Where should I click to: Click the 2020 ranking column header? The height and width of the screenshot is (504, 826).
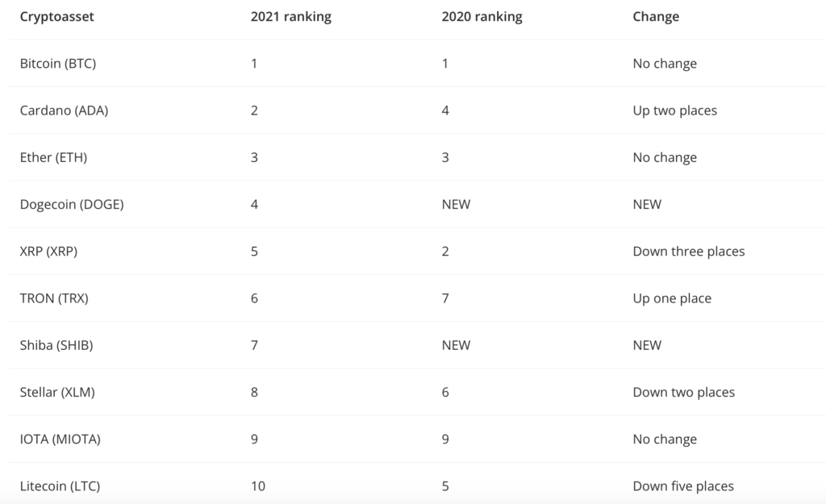[x=482, y=17]
